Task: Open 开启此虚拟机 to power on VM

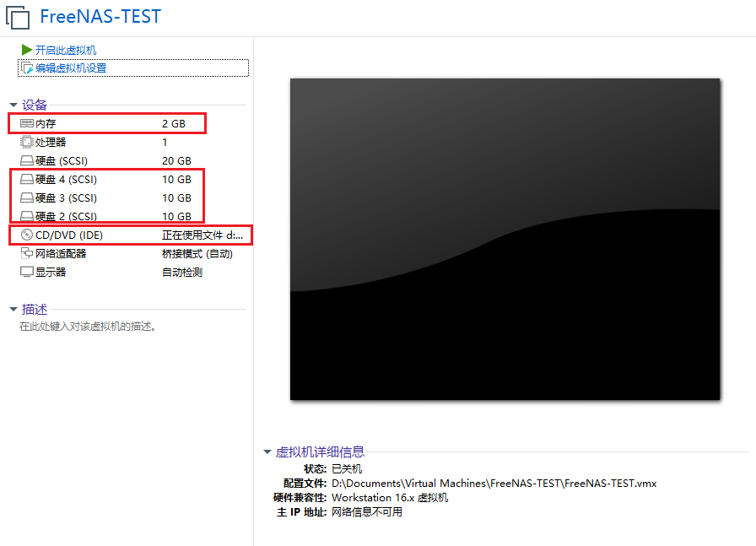Action: pos(66,50)
